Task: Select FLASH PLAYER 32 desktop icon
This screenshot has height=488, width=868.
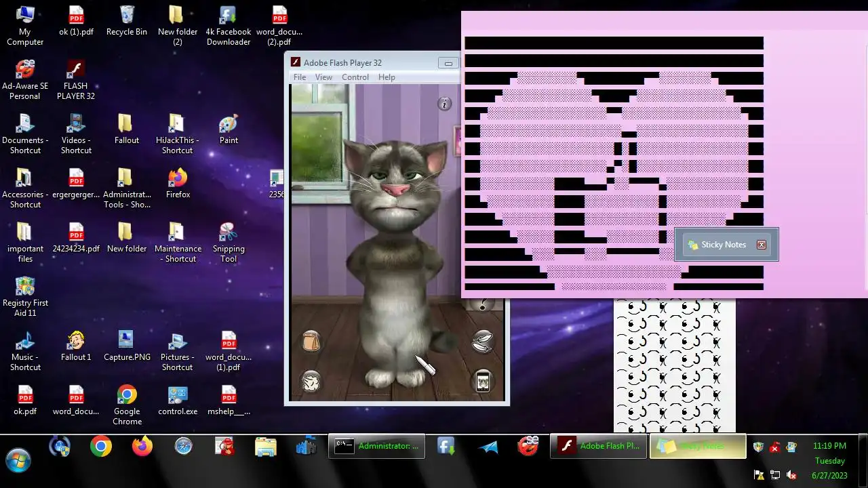Action: click(76, 80)
